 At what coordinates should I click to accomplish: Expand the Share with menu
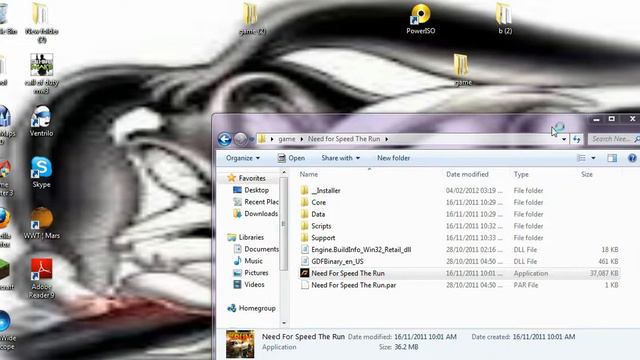[340, 158]
